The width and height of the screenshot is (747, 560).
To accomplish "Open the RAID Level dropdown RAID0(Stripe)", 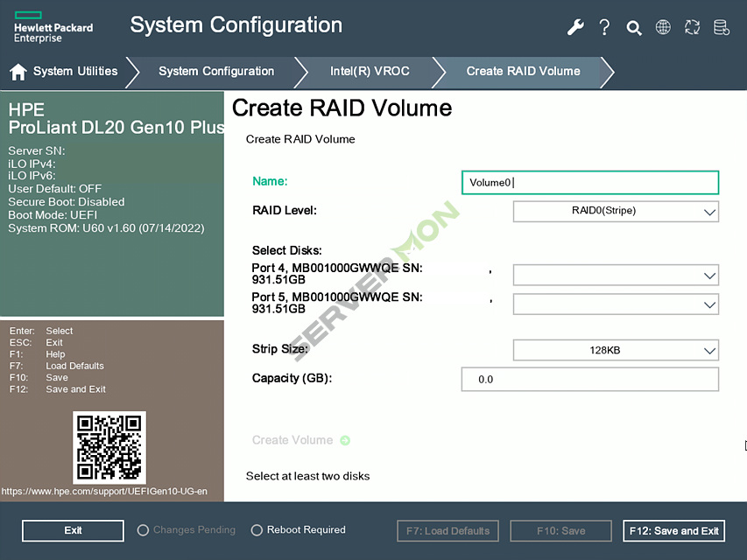I will 616,212.
